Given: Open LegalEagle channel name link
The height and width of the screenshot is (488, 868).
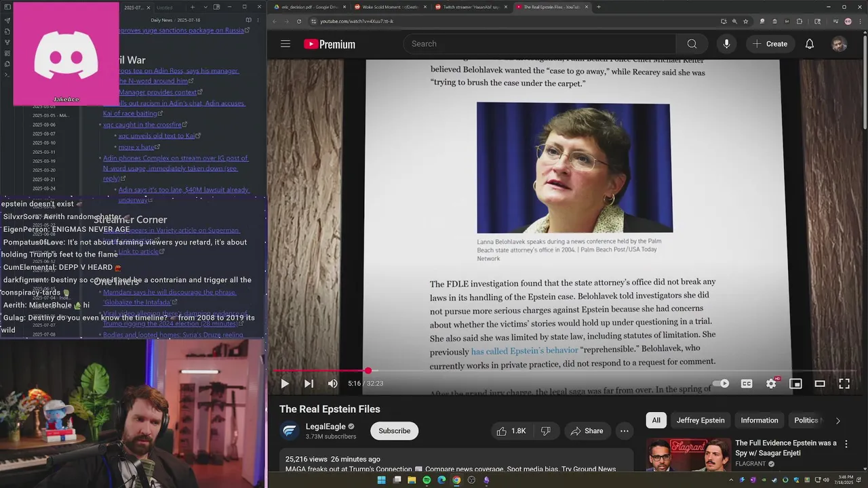Looking at the screenshot, I should click(325, 426).
